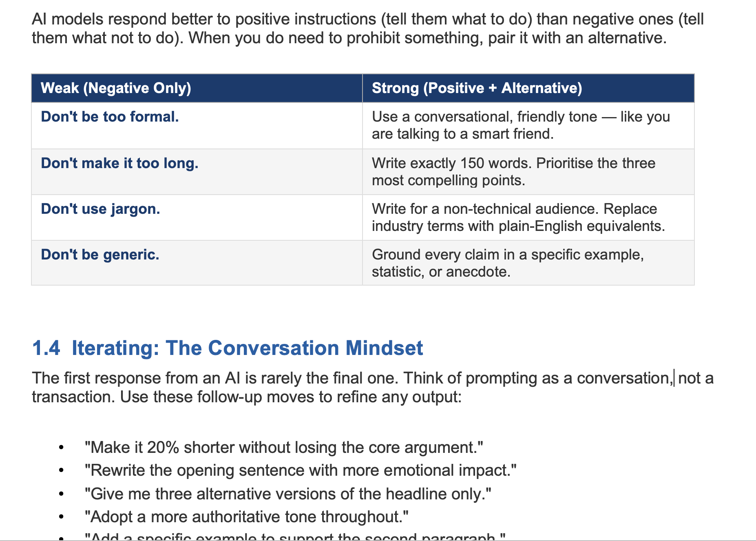Click the 'Don't be generic.' table cell

[x=197, y=263]
